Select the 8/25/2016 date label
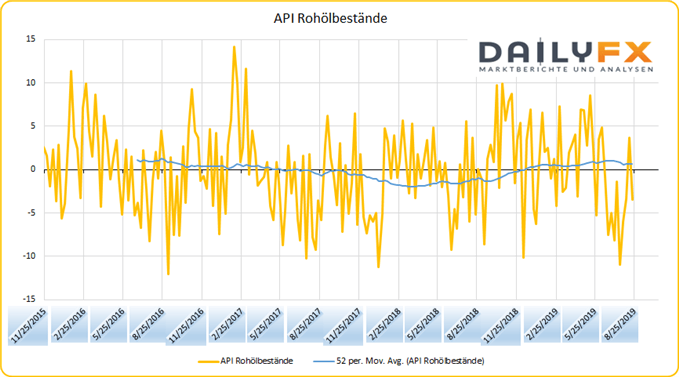679x377 pixels. 147,325
